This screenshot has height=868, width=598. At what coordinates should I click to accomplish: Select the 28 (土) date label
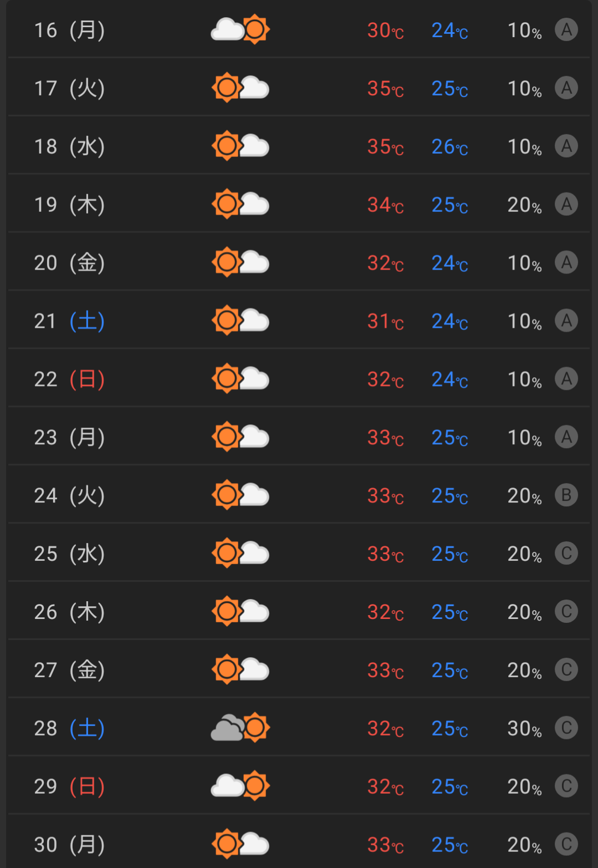click(69, 728)
